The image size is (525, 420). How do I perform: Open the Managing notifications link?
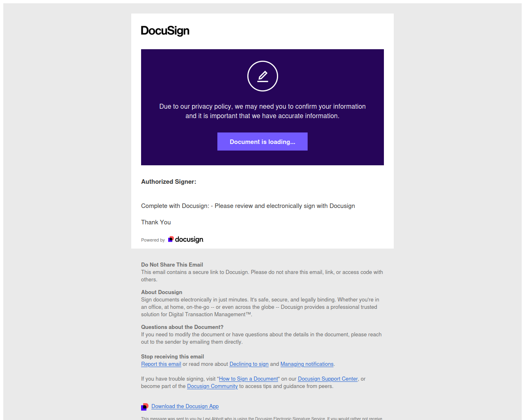point(307,364)
